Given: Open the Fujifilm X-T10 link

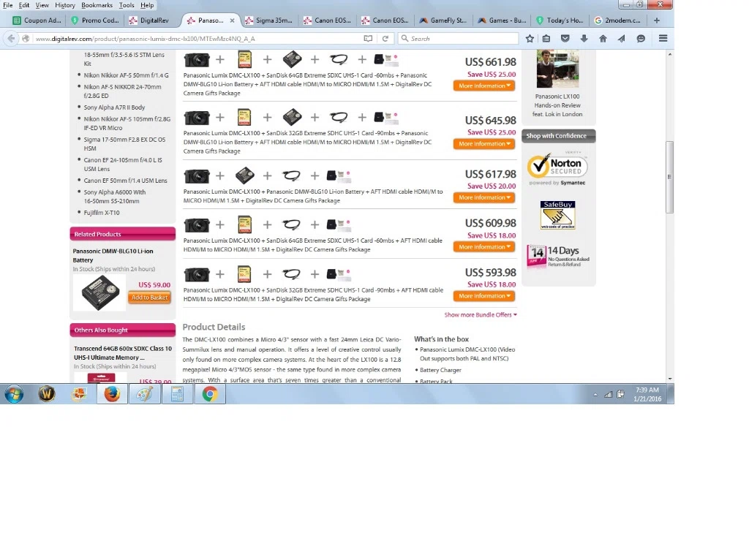Looking at the screenshot, I should click(102, 213).
